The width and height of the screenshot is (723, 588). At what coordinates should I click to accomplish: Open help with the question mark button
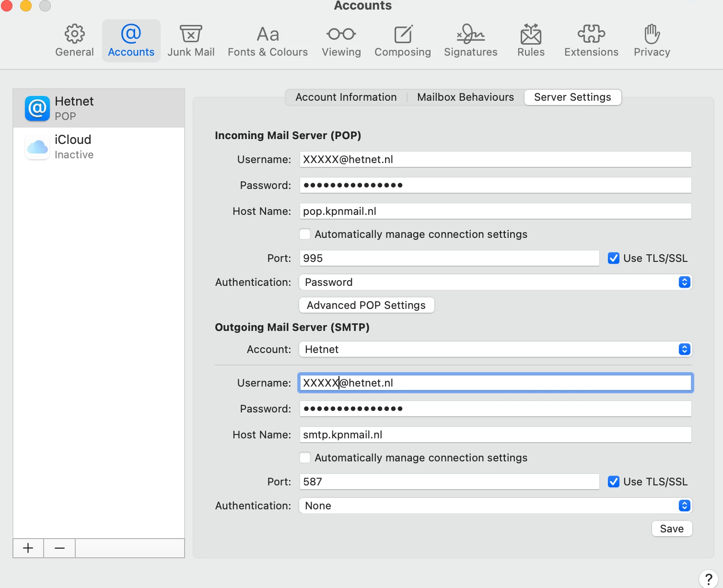pyautogui.click(x=709, y=579)
